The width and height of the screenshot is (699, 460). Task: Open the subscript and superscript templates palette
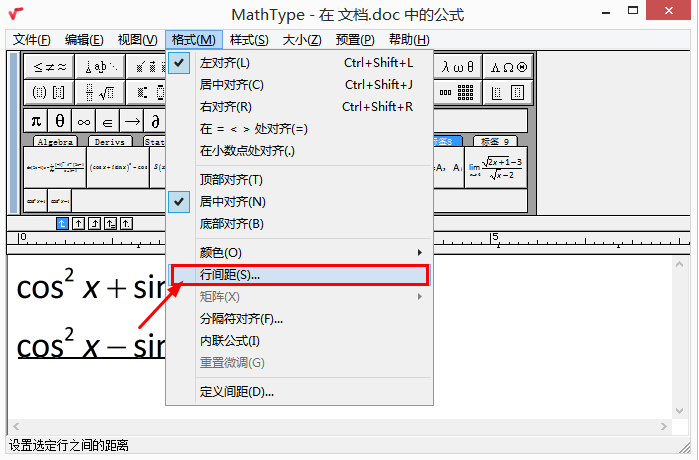[x=146, y=92]
